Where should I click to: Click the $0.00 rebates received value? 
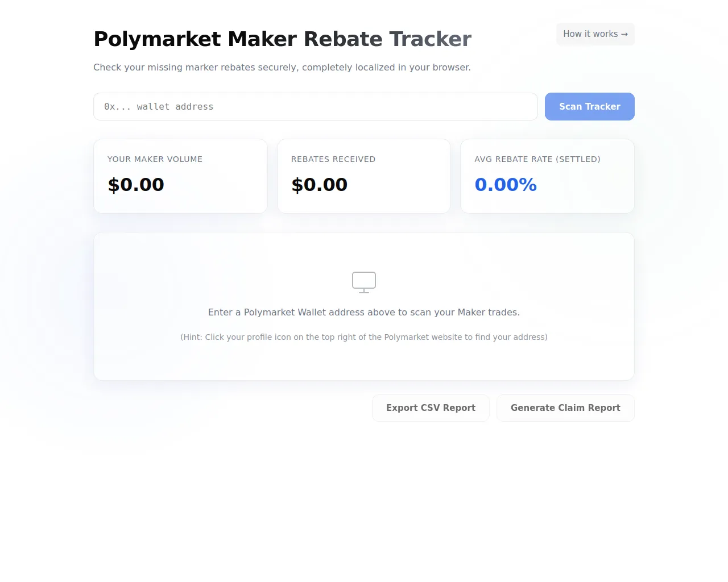[319, 185]
